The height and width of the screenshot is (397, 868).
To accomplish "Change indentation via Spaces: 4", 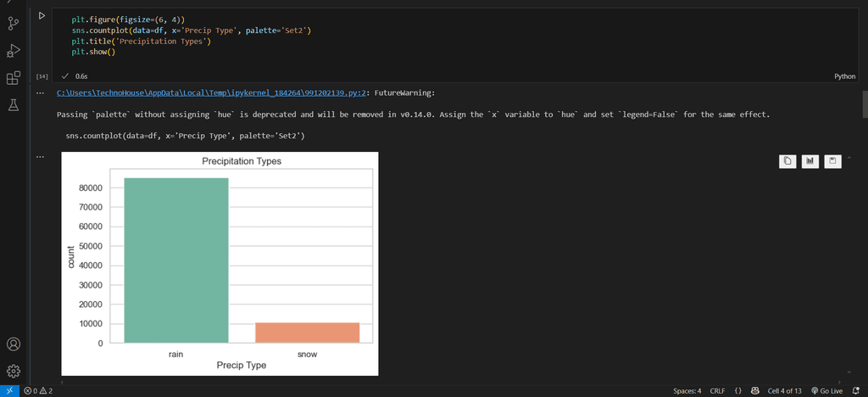I will [687, 391].
